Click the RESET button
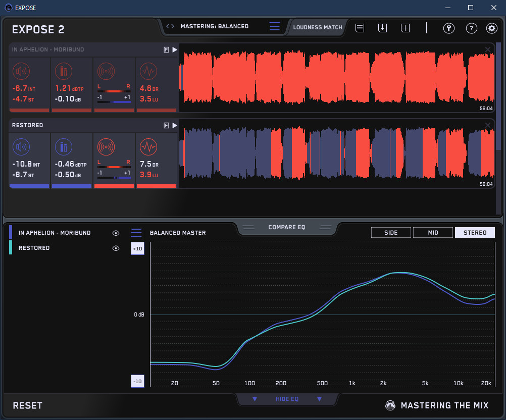The height and width of the screenshot is (420, 506). tap(27, 405)
